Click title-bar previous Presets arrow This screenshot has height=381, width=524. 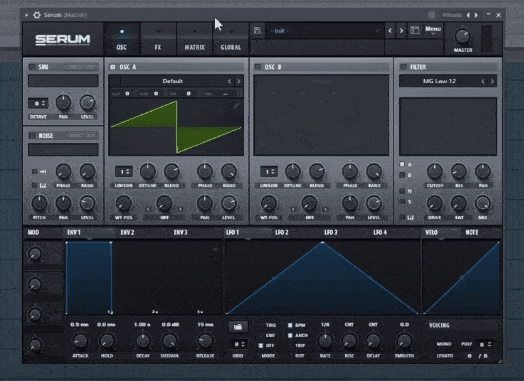tap(468, 15)
